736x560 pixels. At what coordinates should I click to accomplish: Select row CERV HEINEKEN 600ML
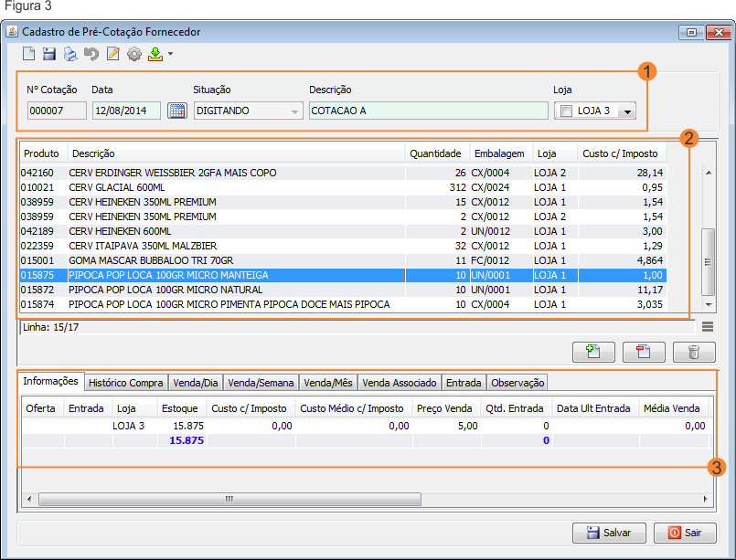click(343, 231)
